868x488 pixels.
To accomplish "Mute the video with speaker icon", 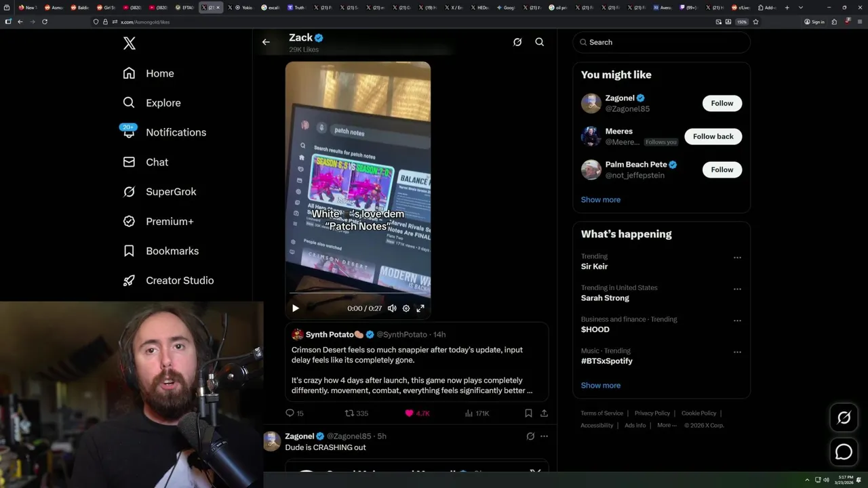I will [392, 308].
